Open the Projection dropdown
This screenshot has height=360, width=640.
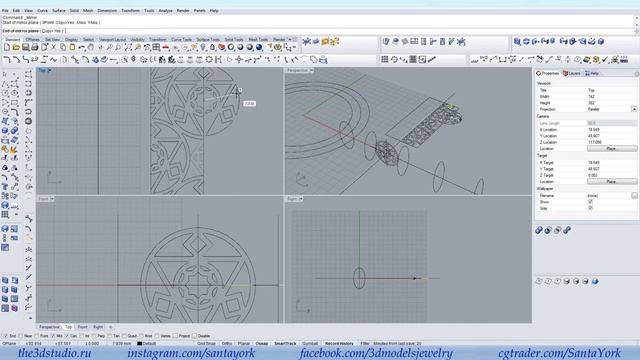(x=634, y=109)
